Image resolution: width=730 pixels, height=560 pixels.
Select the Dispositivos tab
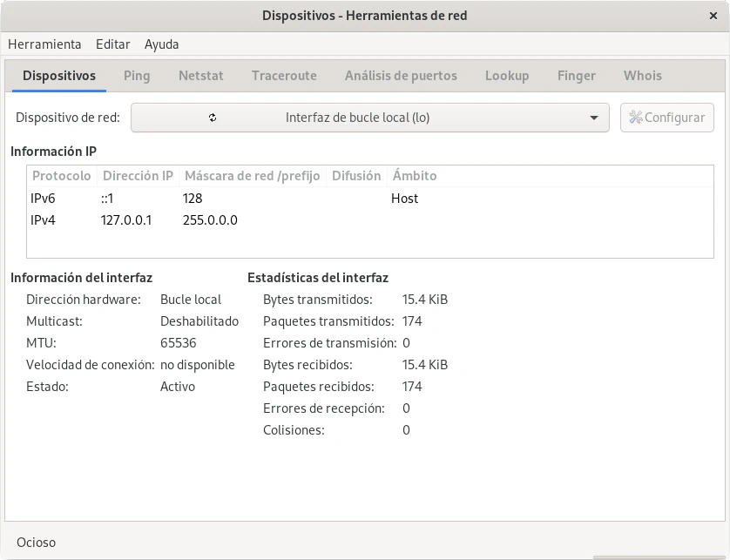click(x=59, y=76)
